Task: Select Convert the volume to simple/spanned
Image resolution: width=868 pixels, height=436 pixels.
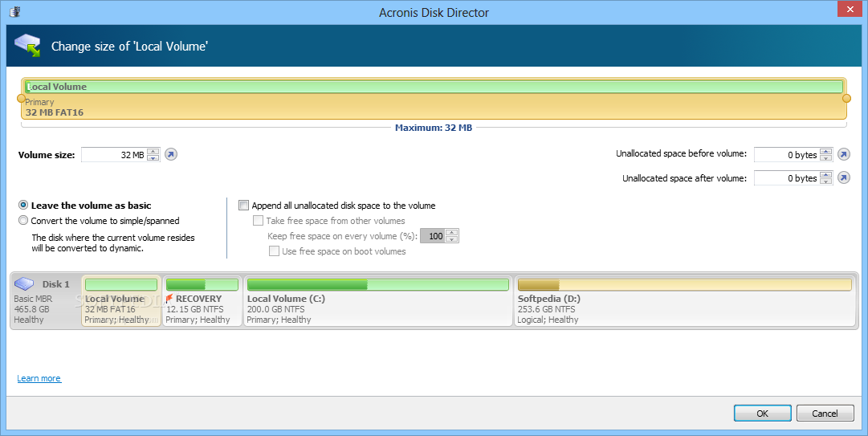Action: click(x=23, y=221)
